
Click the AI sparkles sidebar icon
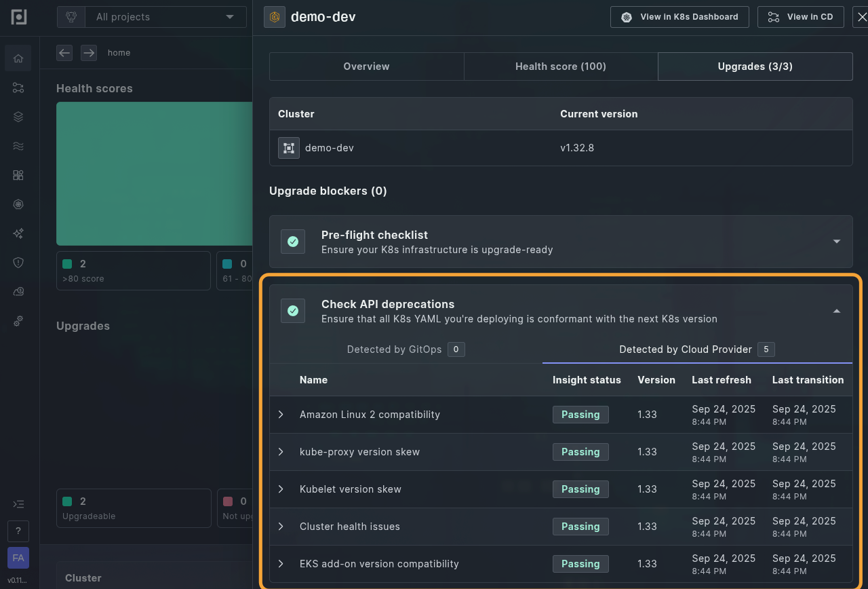click(x=18, y=233)
